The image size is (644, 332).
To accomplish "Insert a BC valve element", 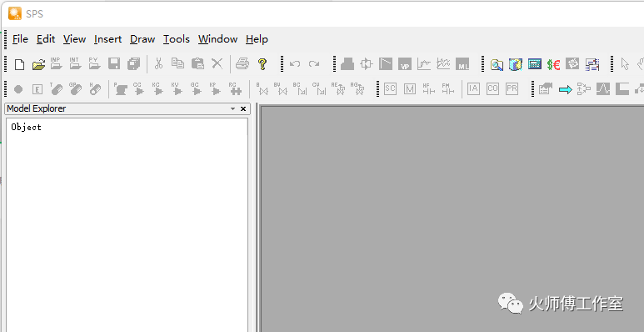I will (x=300, y=88).
